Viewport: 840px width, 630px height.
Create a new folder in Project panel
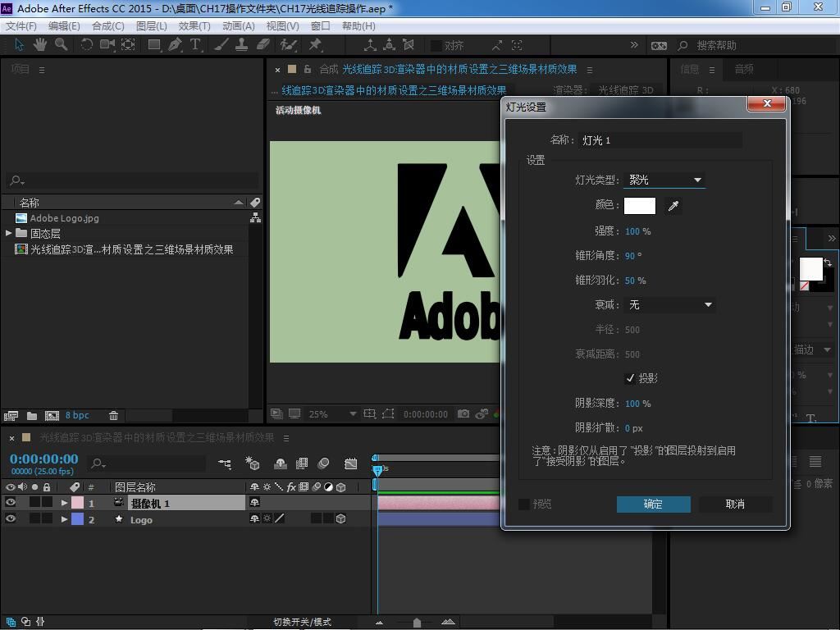click(x=32, y=416)
